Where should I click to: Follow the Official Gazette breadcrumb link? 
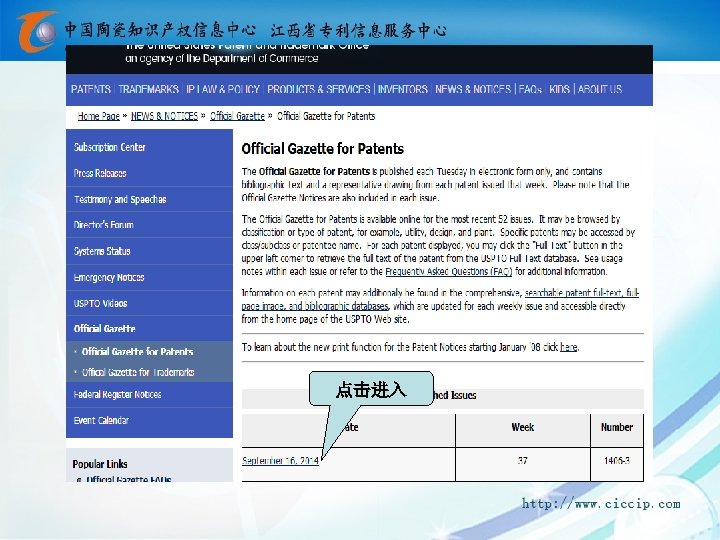pos(237,116)
